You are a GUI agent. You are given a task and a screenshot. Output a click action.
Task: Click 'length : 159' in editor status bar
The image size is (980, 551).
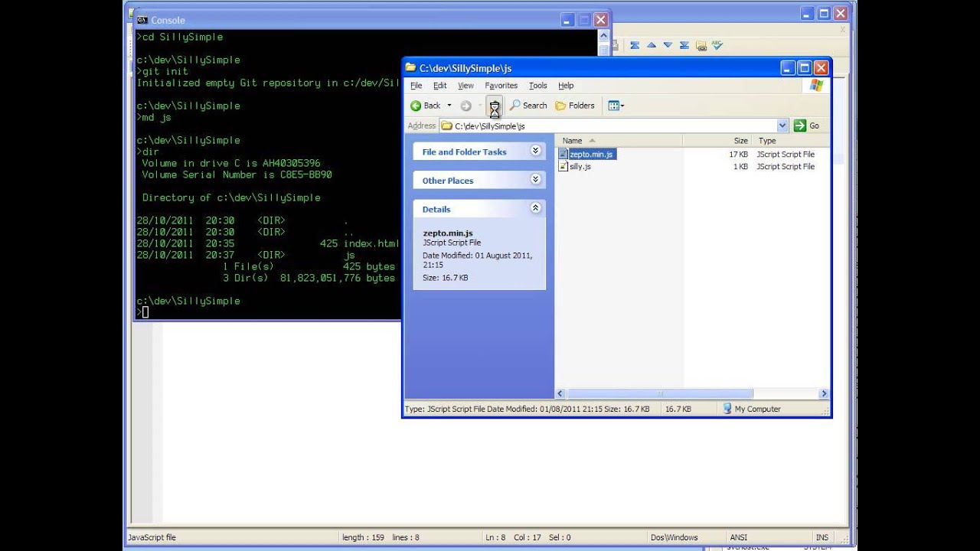[363, 537]
